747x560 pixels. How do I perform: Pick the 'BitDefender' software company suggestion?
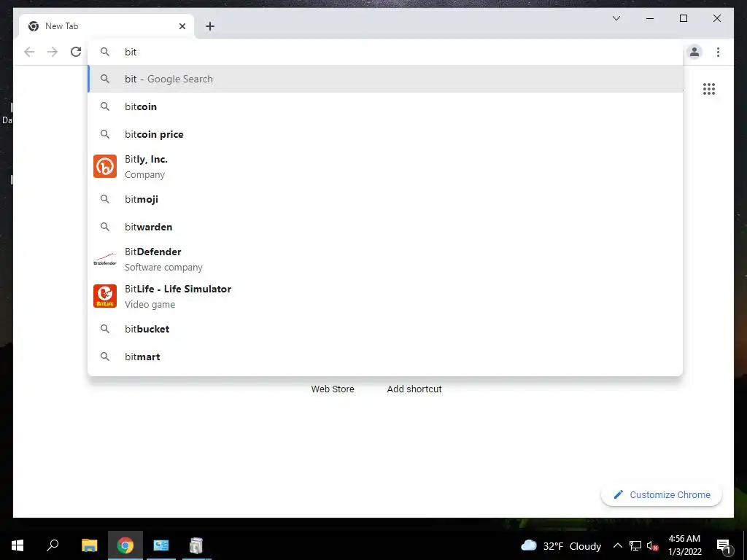[385, 259]
